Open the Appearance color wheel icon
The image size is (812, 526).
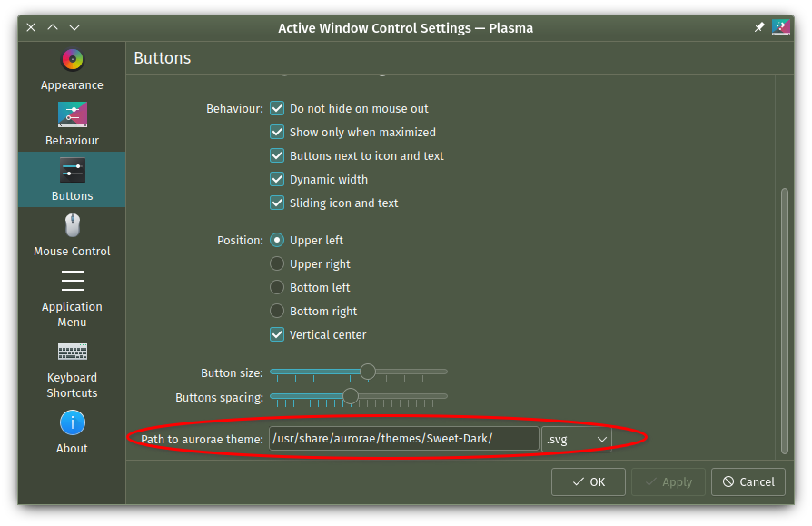click(x=73, y=60)
